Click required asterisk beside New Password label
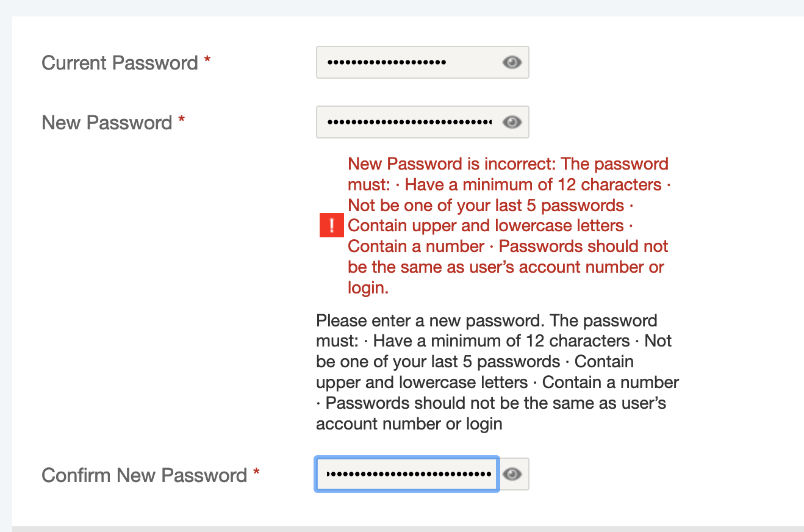 tap(182, 120)
